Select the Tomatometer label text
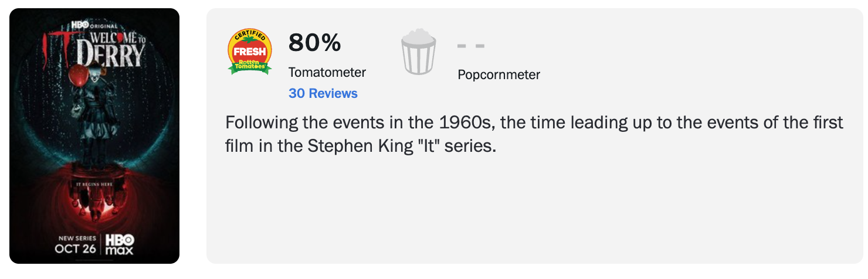This screenshot has width=868, height=279. click(327, 73)
